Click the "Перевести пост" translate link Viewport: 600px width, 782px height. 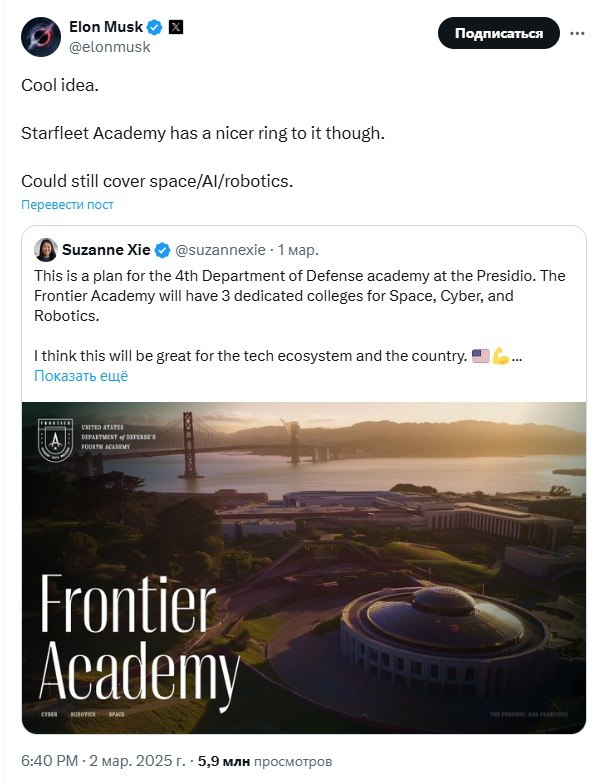67,204
